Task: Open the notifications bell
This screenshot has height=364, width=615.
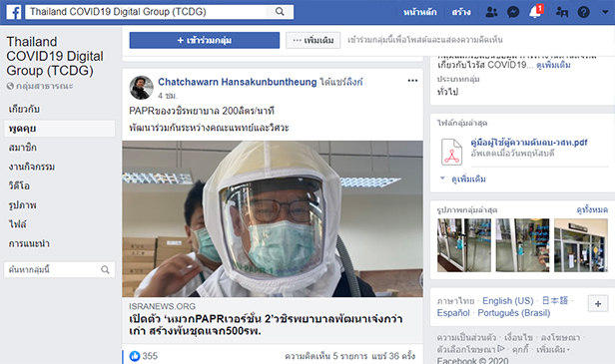Action: pos(535,12)
